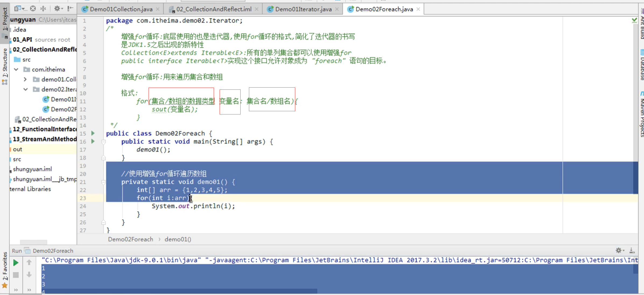Select the out folder in project tree
Image resolution: width=644 pixels, height=295 pixels.
tap(43, 149)
